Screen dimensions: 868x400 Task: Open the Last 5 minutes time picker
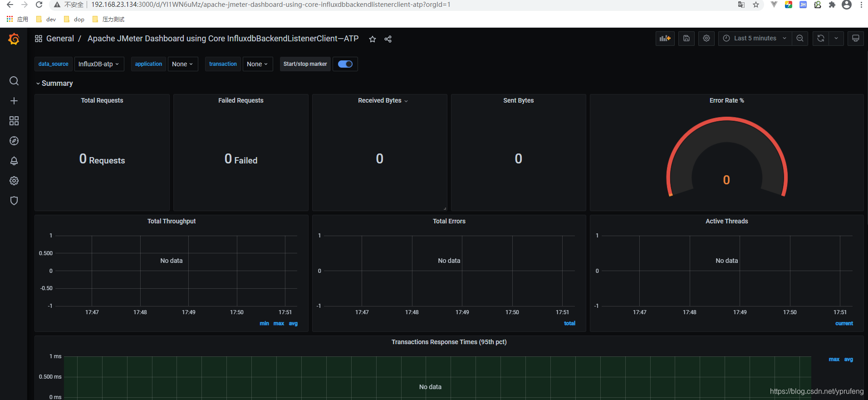click(x=755, y=39)
